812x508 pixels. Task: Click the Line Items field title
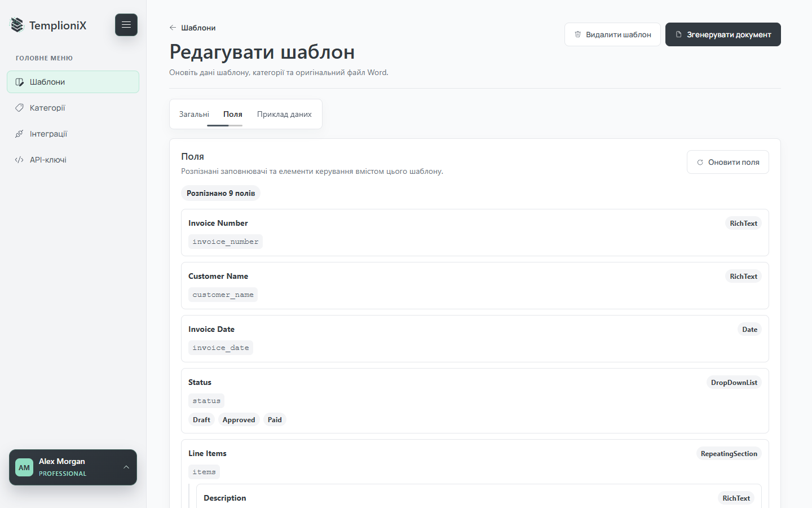coord(208,453)
